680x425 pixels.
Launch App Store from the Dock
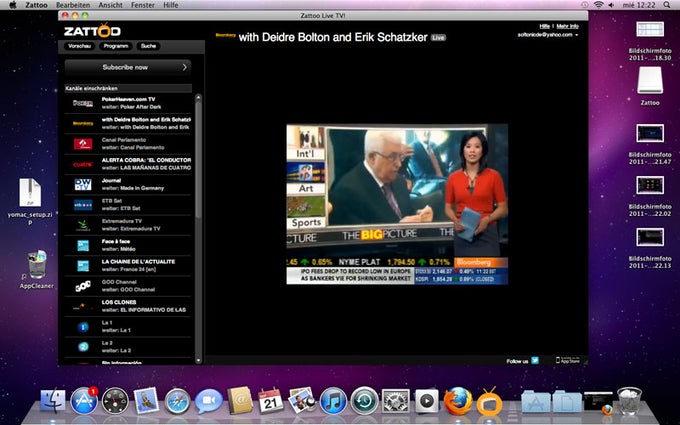tap(84, 400)
